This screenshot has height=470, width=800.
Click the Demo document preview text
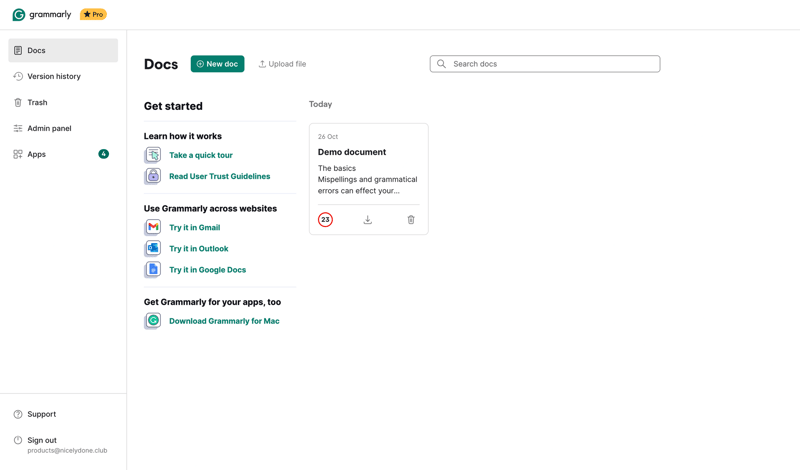click(x=368, y=180)
